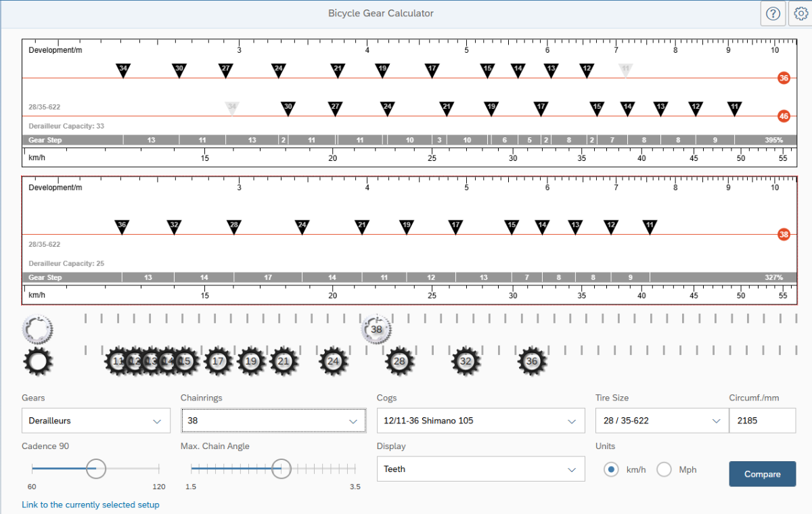
Task: Open link to the currently selected setup
Action: tap(91, 505)
